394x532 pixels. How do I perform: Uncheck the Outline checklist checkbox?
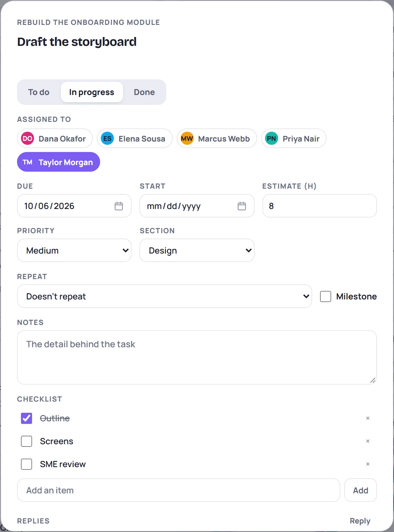pyautogui.click(x=27, y=418)
